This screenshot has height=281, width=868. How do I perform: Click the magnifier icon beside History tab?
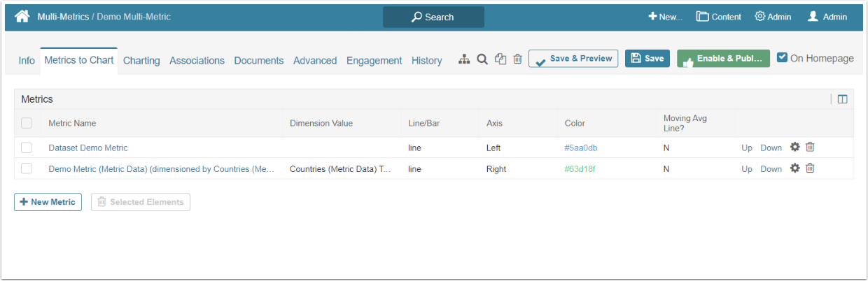pyautogui.click(x=482, y=59)
